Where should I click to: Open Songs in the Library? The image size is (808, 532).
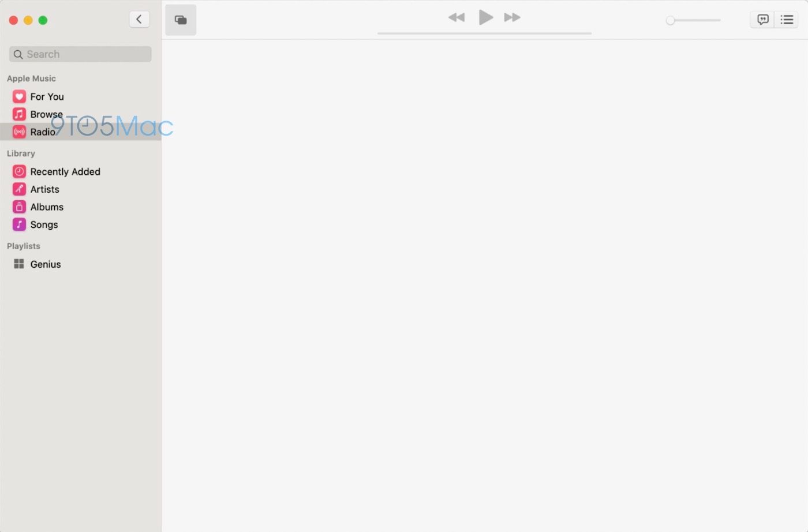point(81,224)
